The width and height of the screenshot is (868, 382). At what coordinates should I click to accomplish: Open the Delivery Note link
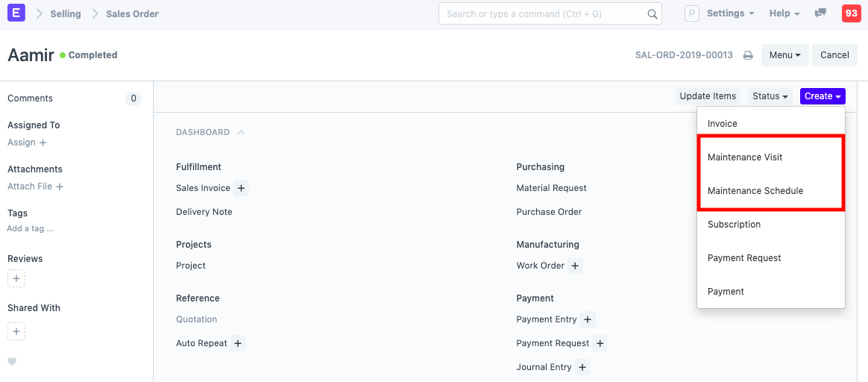point(204,212)
